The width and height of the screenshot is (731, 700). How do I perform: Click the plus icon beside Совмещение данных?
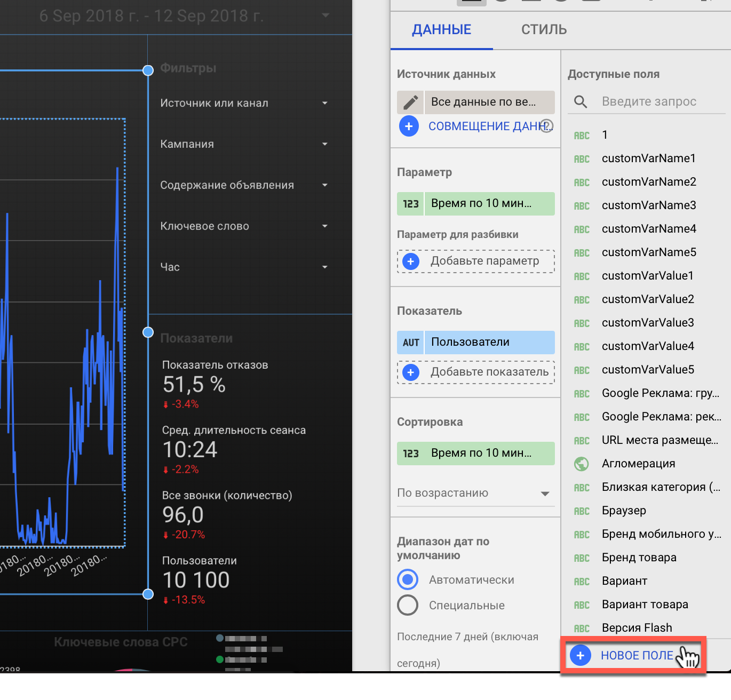(409, 126)
